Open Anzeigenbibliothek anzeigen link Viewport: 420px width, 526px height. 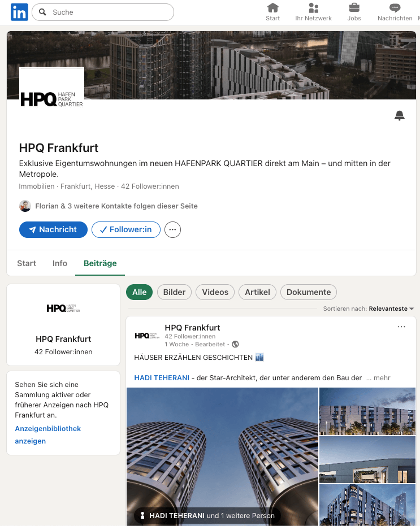(47, 435)
